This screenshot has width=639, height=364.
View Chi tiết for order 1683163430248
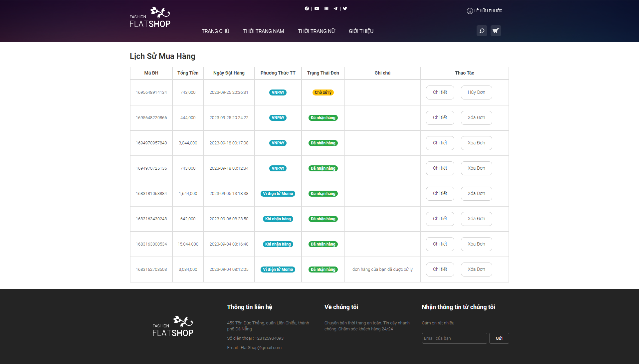click(x=440, y=219)
